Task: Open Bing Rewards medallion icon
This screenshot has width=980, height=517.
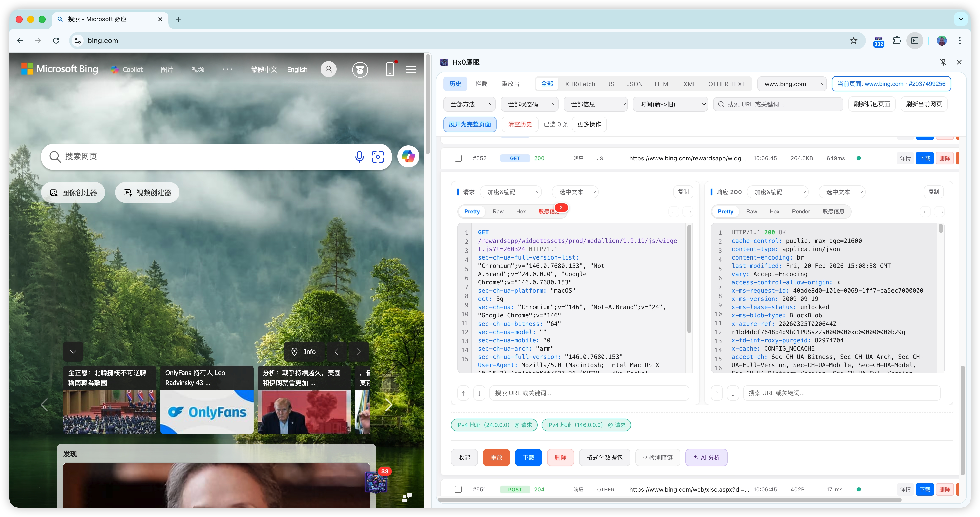Action: point(360,70)
